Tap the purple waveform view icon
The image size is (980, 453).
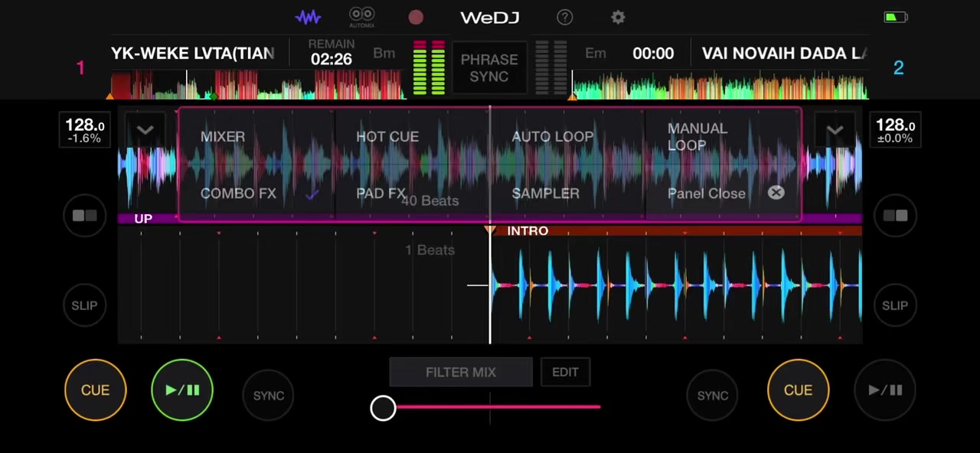(309, 17)
